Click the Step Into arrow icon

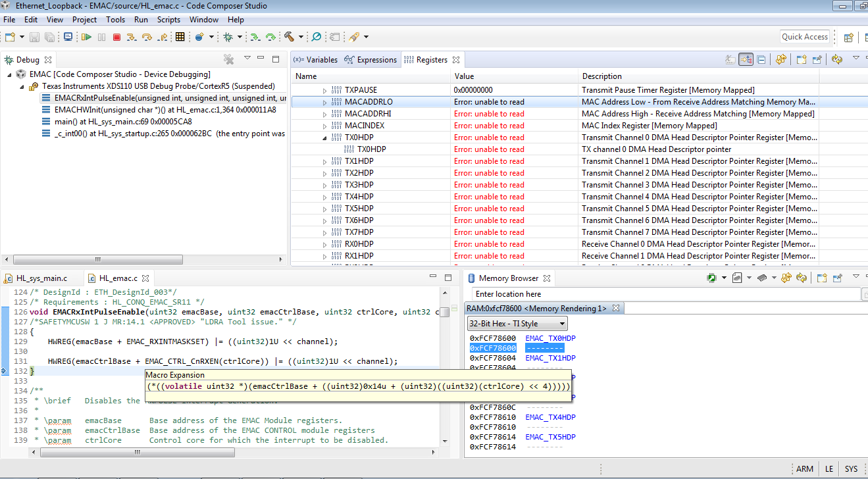point(133,38)
